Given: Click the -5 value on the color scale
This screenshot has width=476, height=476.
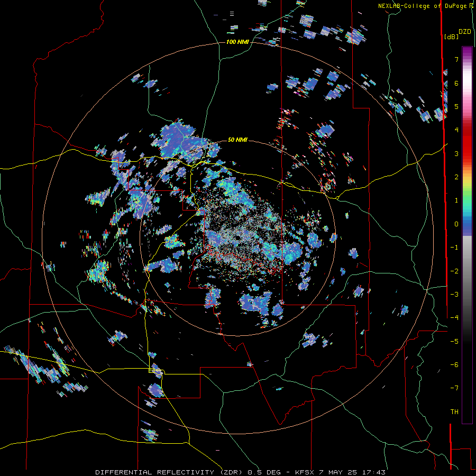Looking at the screenshot, I should 454,342.
